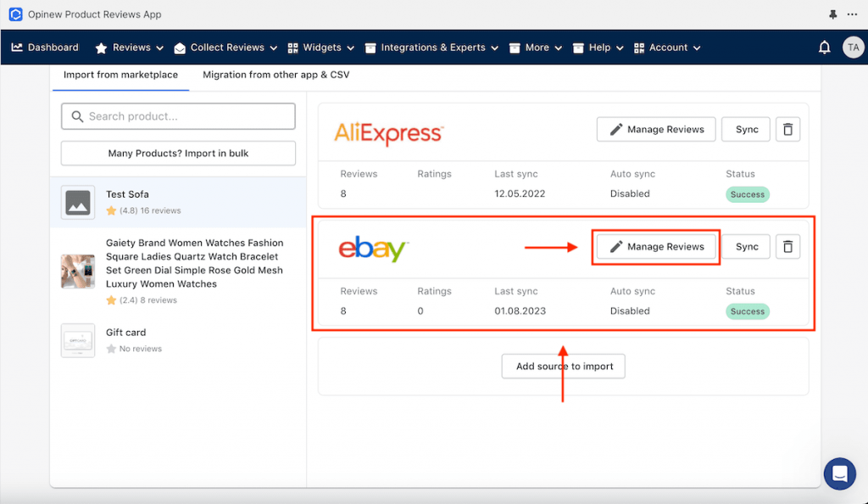The width and height of the screenshot is (868, 504).
Task: Delete the AliExpress source with trash icon
Action: pos(787,130)
